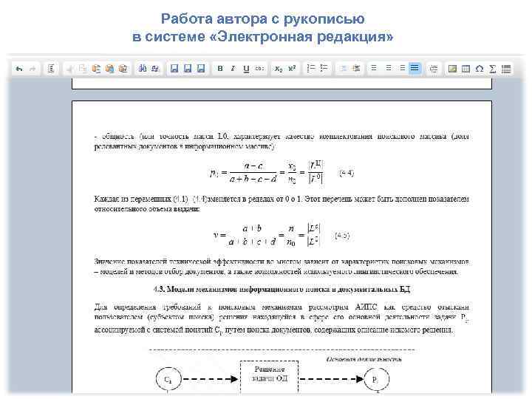Click the italic «Основная деятельность» diagram label
Viewport: 532px width, 399px height.
364,359
